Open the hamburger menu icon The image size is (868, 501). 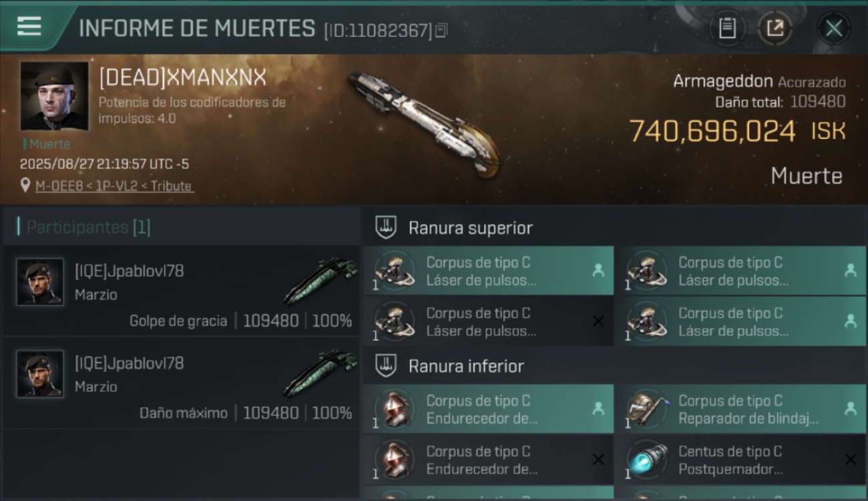[x=29, y=27]
